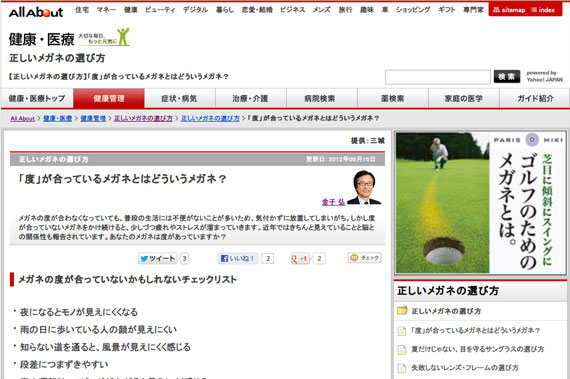Open the 健康 top menu
The width and height of the screenshot is (570, 379).
(131, 10)
